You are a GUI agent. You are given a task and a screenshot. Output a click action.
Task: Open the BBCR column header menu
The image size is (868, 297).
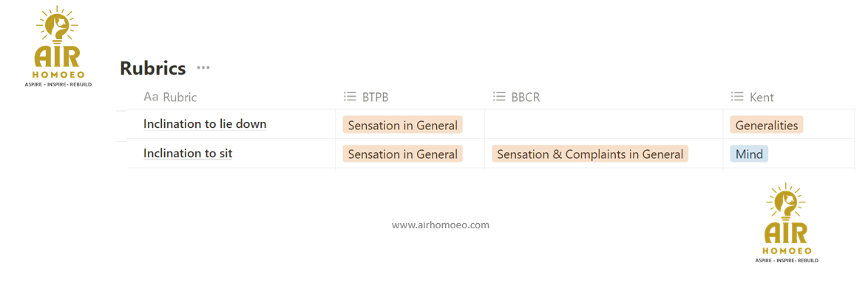pyautogui.click(x=525, y=97)
